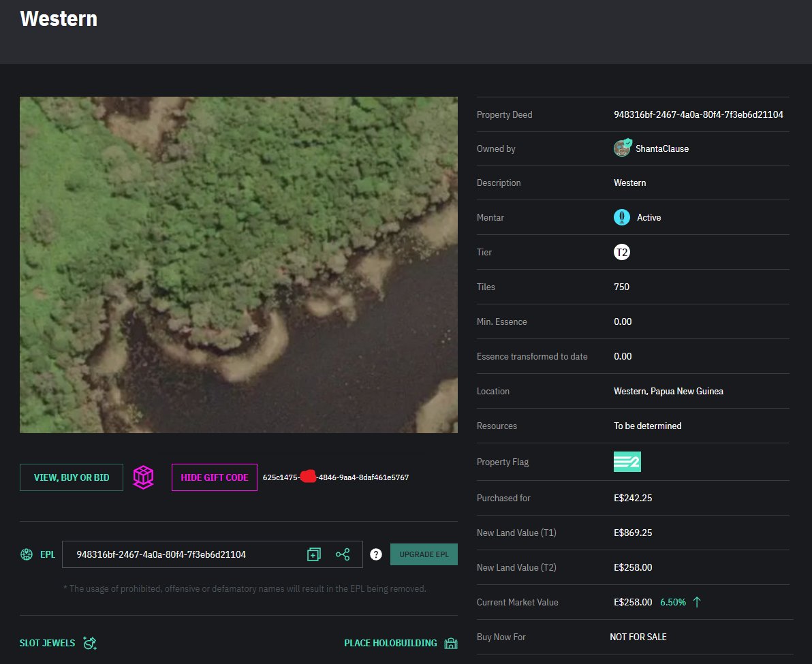The image size is (812, 664).
Task: Select the Tiles value 750
Action: 621,287
